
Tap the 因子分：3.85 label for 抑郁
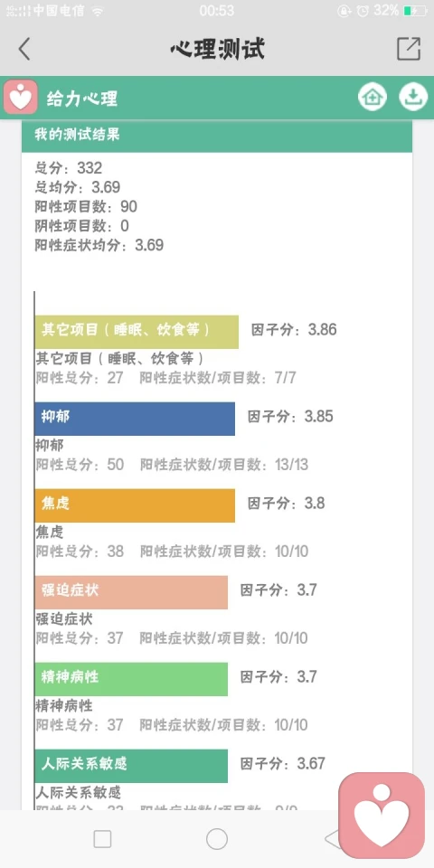pyautogui.click(x=290, y=417)
